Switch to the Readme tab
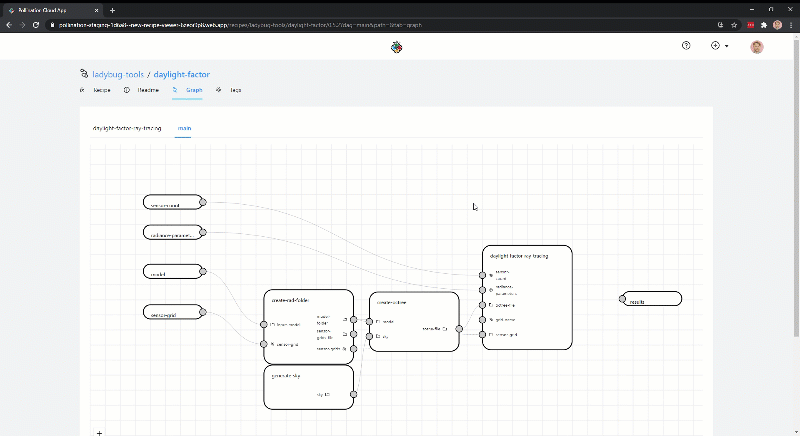This screenshot has width=800, height=436. click(x=142, y=90)
